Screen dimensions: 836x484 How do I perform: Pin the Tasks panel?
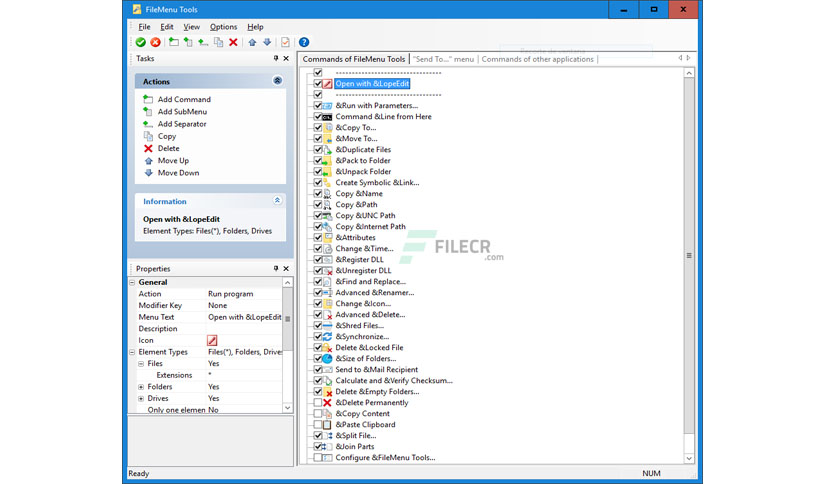276,59
